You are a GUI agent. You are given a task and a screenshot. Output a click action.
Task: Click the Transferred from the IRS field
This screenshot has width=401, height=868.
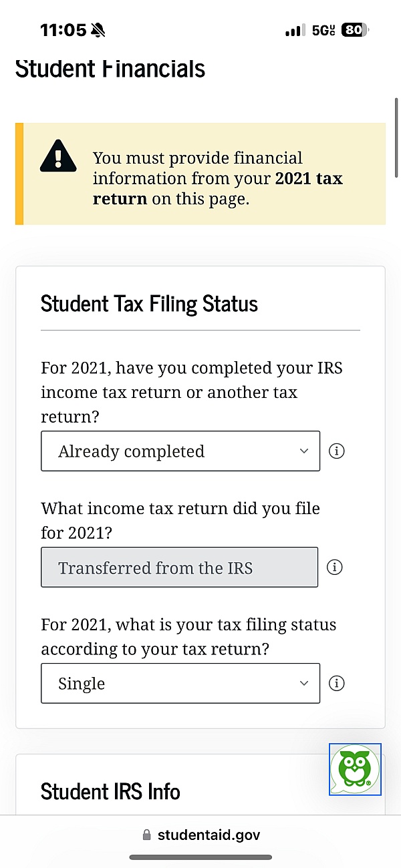pos(179,568)
